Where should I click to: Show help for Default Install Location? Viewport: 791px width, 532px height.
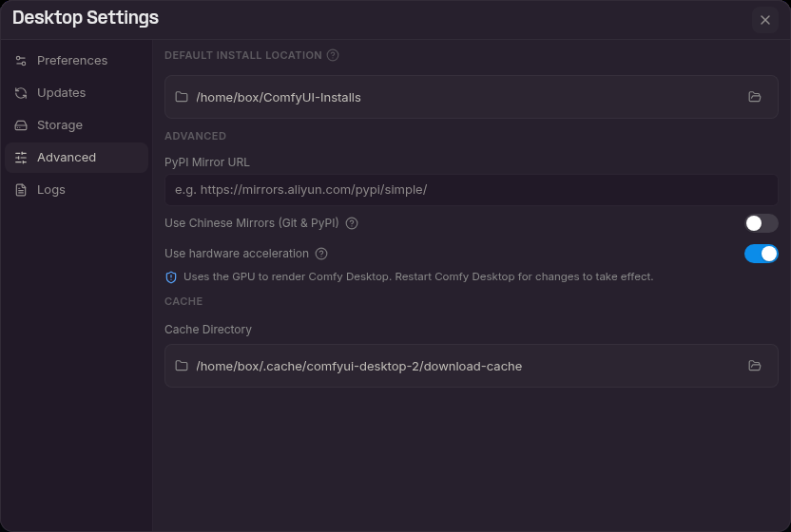click(333, 55)
